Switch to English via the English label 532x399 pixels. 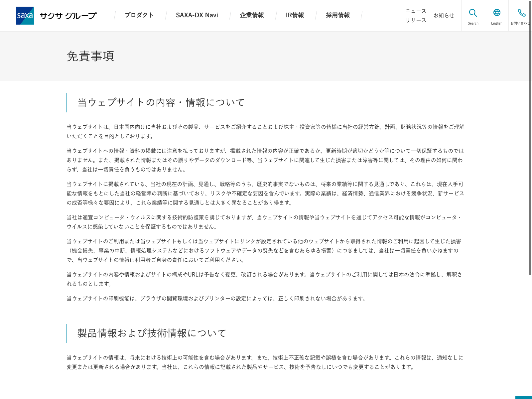click(496, 24)
